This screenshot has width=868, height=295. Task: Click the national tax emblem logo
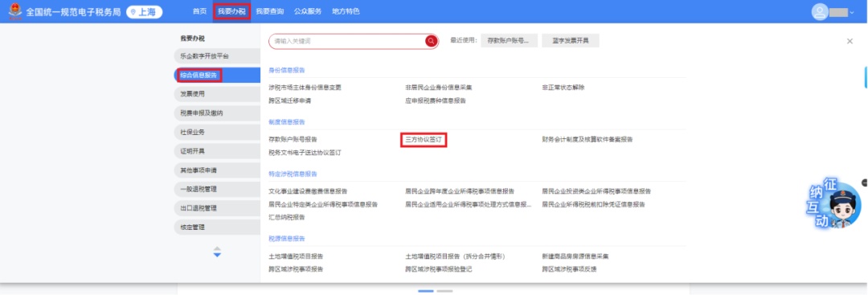click(x=15, y=11)
